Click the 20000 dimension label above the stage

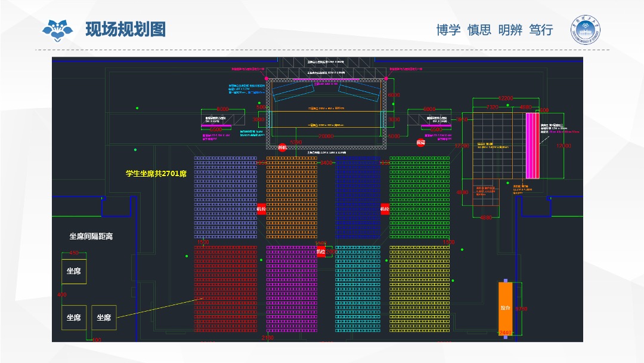tap(326, 136)
